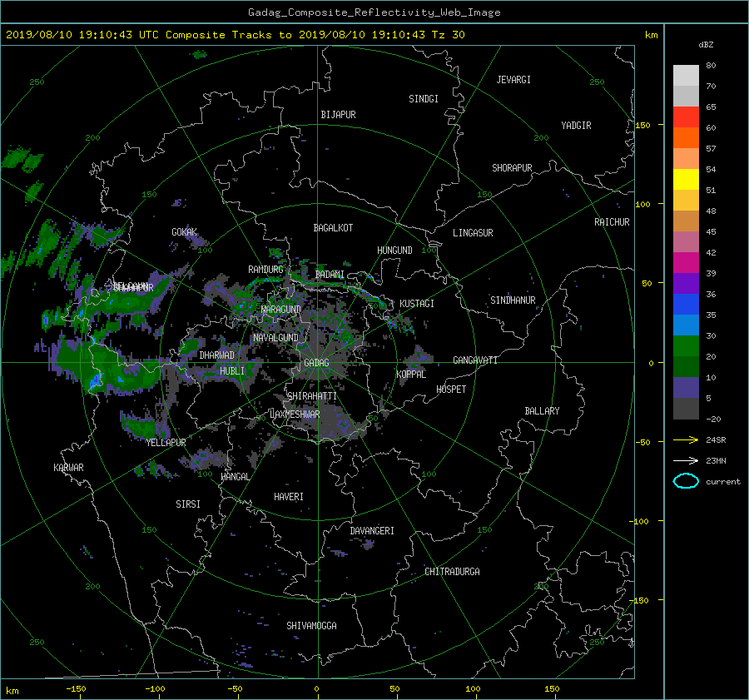Screen dimensions: 749x700
Task: Click the cyan current ellipse legend icon
Action: coord(686,481)
